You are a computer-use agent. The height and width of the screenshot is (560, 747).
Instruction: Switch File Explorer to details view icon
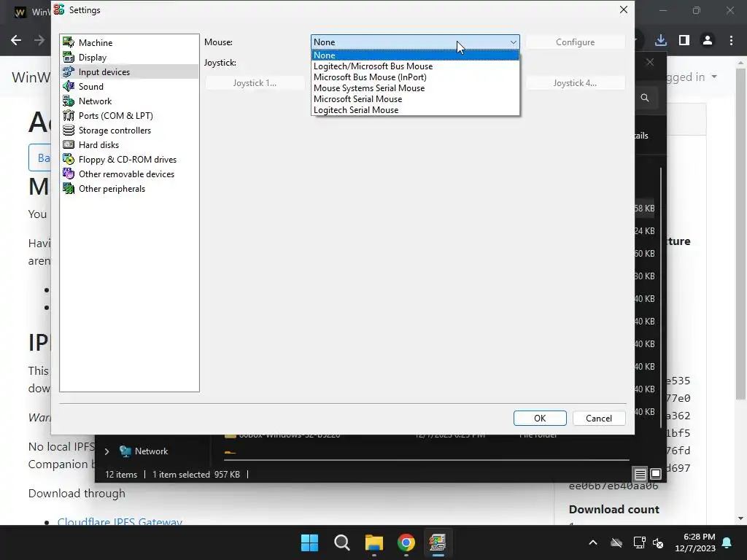click(x=640, y=474)
